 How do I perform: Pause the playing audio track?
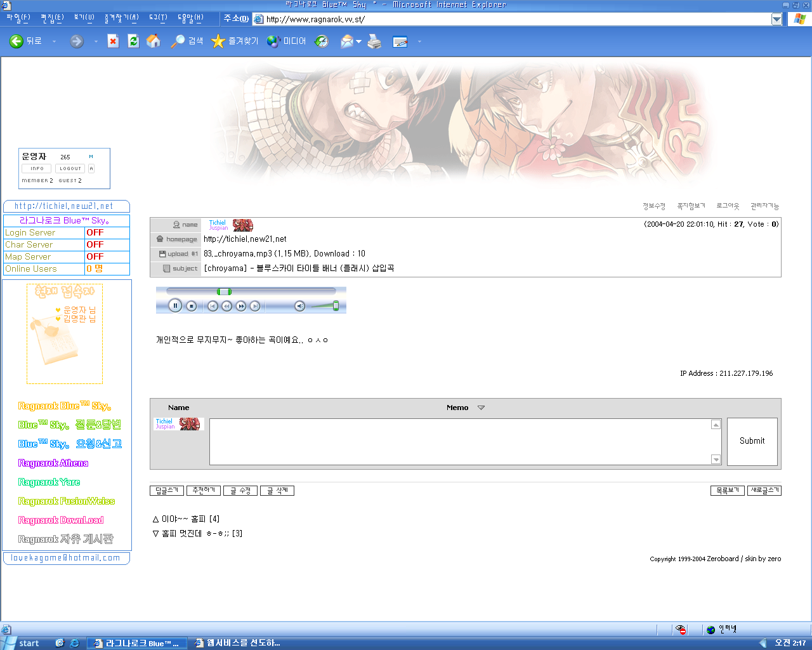pyautogui.click(x=176, y=306)
